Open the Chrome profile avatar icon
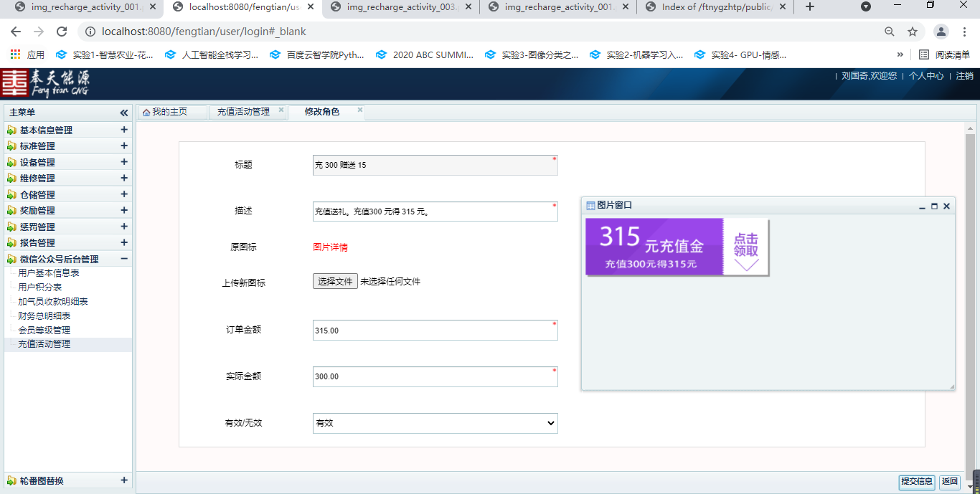 point(941,32)
